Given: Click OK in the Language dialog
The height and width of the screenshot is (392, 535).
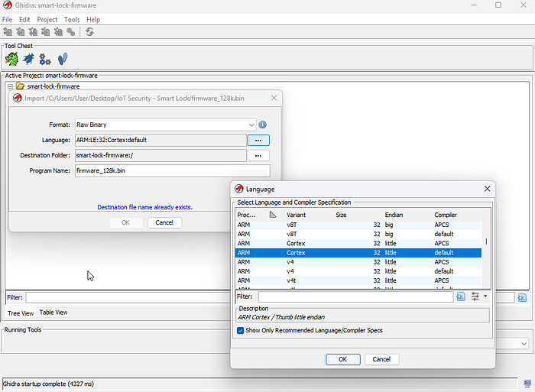Looking at the screenshot, I should (343, 359).
